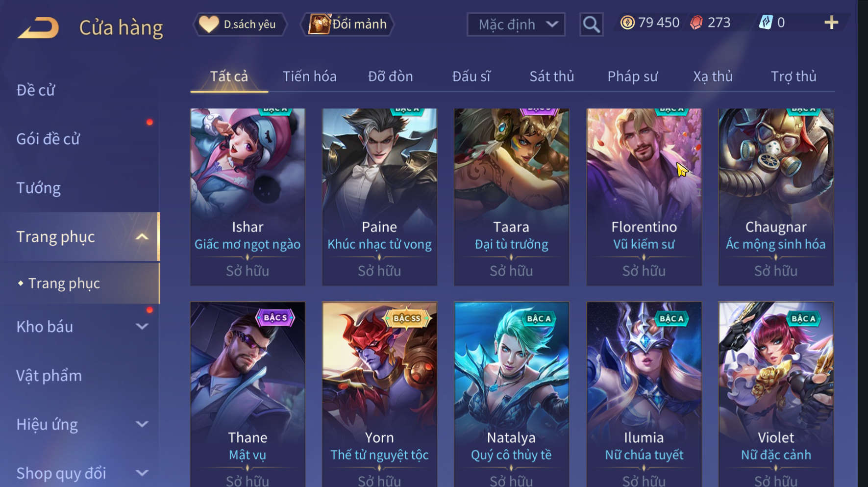Select Yorn Thế tử nguyệt tộc skin card
This screenshot has height=487, width=868.
pyautogui.click(x=379, y=394)
